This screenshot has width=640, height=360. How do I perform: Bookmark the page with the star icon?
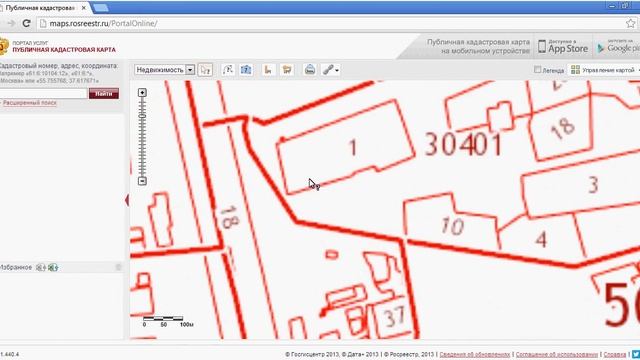point(631,23)
